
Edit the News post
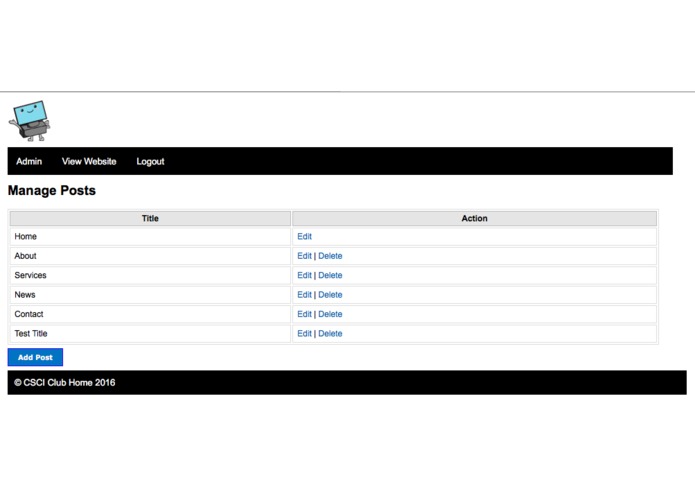coord(305,295)
